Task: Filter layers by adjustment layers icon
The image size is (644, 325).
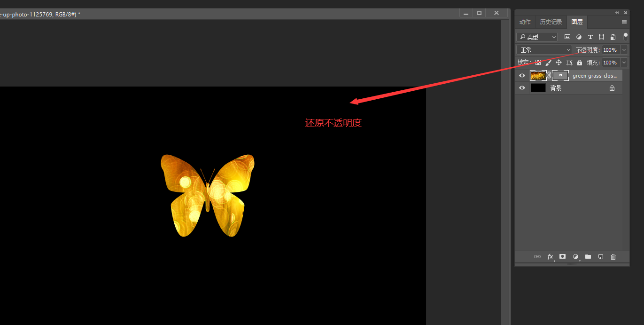Action: tap(579, 37)
